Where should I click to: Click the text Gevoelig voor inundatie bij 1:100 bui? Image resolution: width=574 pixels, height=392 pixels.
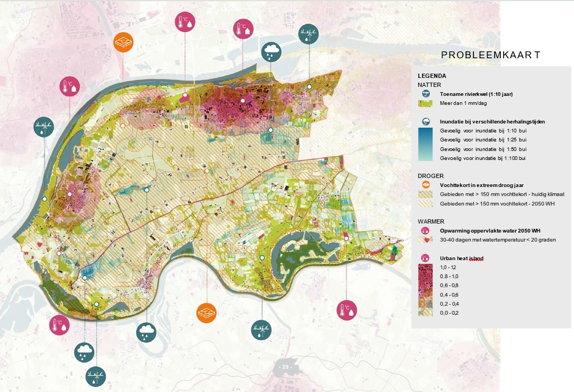click(483, 158)
